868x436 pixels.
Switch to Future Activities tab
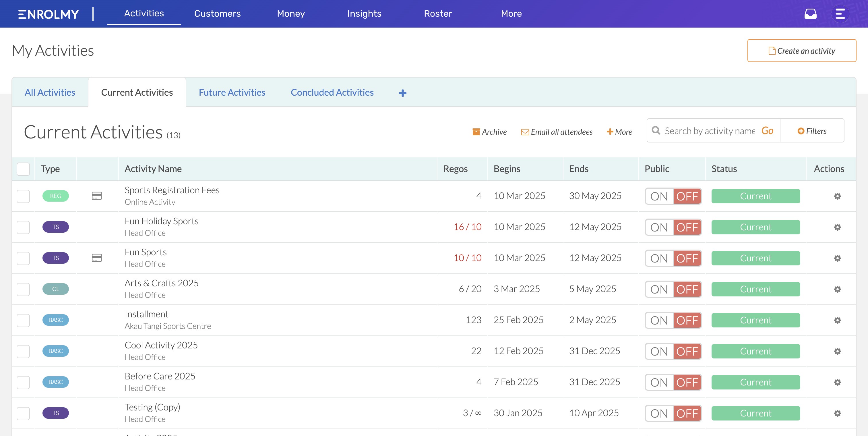(x=232, y=92)
